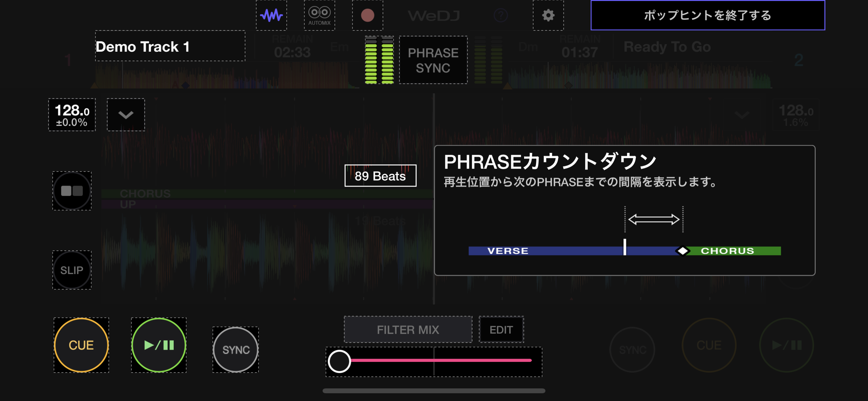Tap the two-square pad mode icon
868x401 pixels.
[x=72, y=191]
